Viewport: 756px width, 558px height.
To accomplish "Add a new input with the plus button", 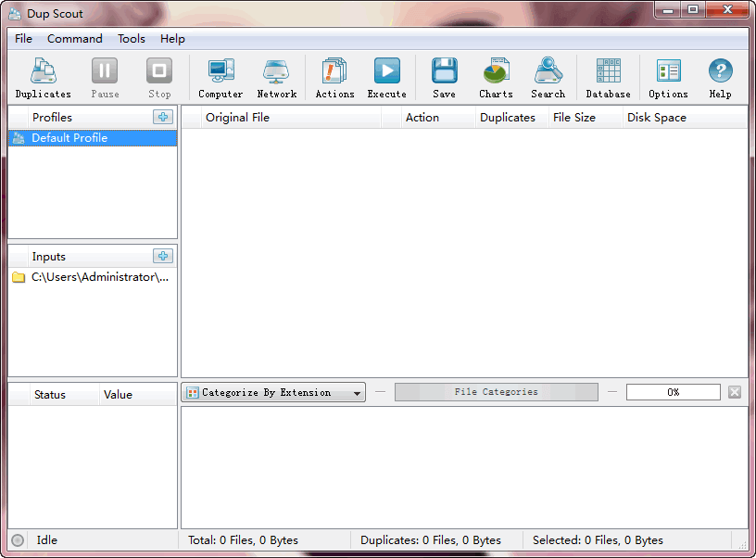I will pyautogui.click(x=163, y=256).
